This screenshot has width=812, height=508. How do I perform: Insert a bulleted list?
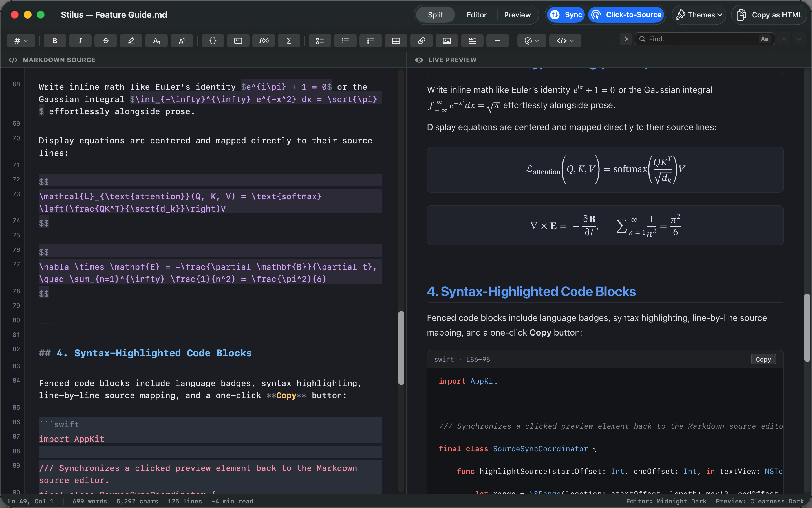(345, 41)
